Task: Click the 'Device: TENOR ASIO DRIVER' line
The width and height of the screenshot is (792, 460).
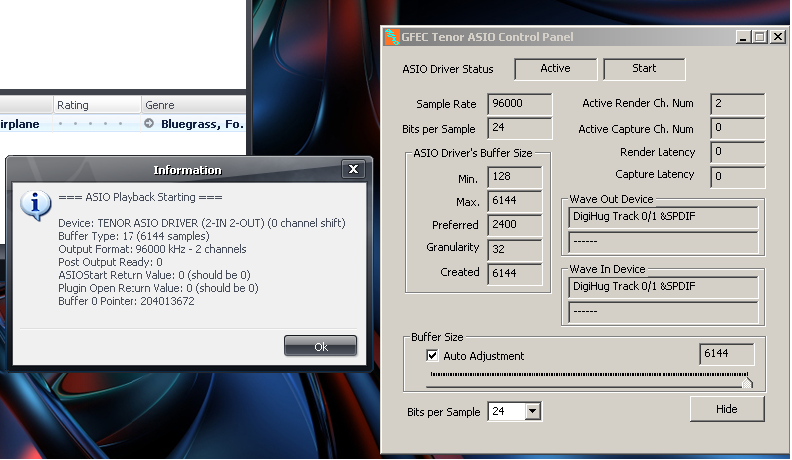Action: (202, 223)
